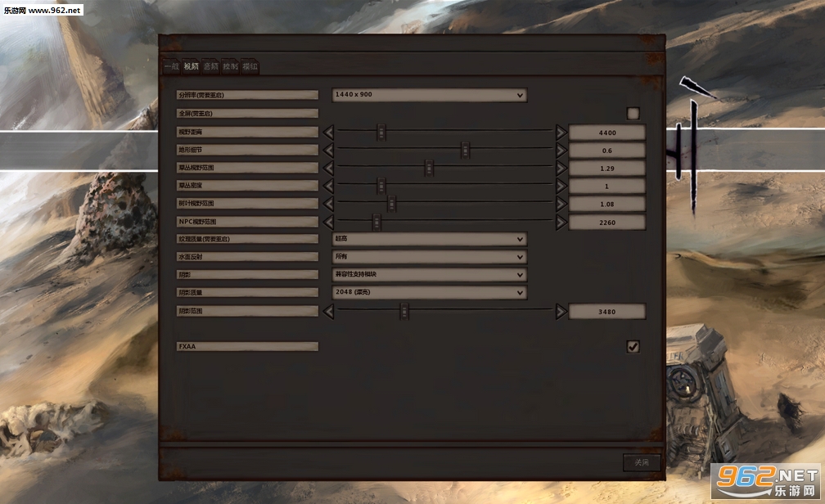Increase 地形细节 using the right arrow
The image size is (825, 504).
pyautogui.click(x=561, y=150)
